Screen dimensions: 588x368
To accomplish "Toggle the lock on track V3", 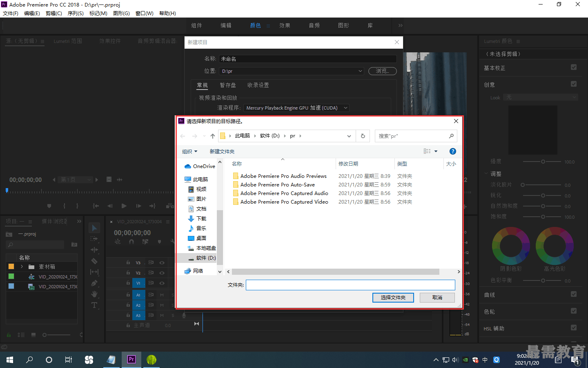I will tap(128, 263).
